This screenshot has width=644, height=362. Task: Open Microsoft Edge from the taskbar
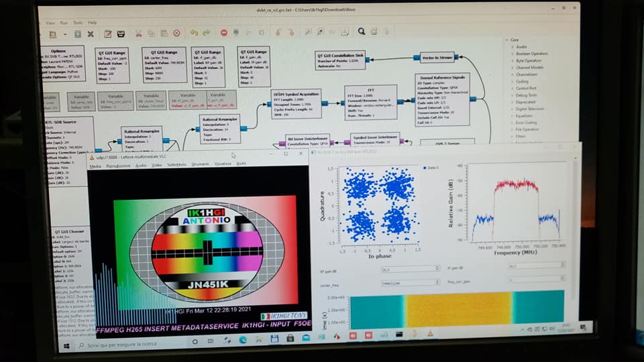tap(243, 340)
